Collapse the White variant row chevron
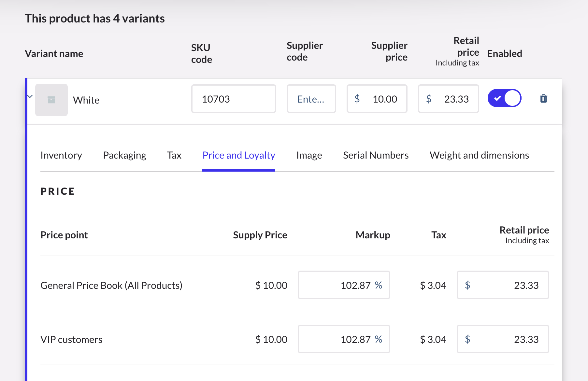The image size is (588, 381). pyautogui.click(x=30, y=96)
